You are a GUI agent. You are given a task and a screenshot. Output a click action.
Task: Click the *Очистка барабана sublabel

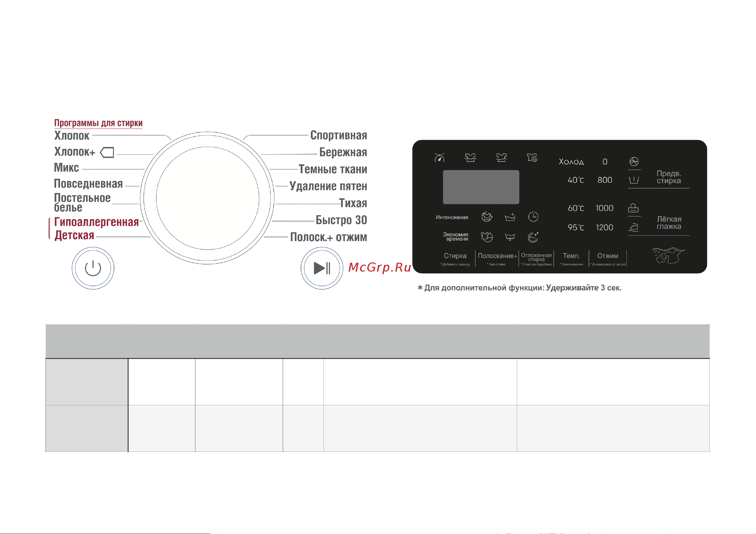pos(536,264)
